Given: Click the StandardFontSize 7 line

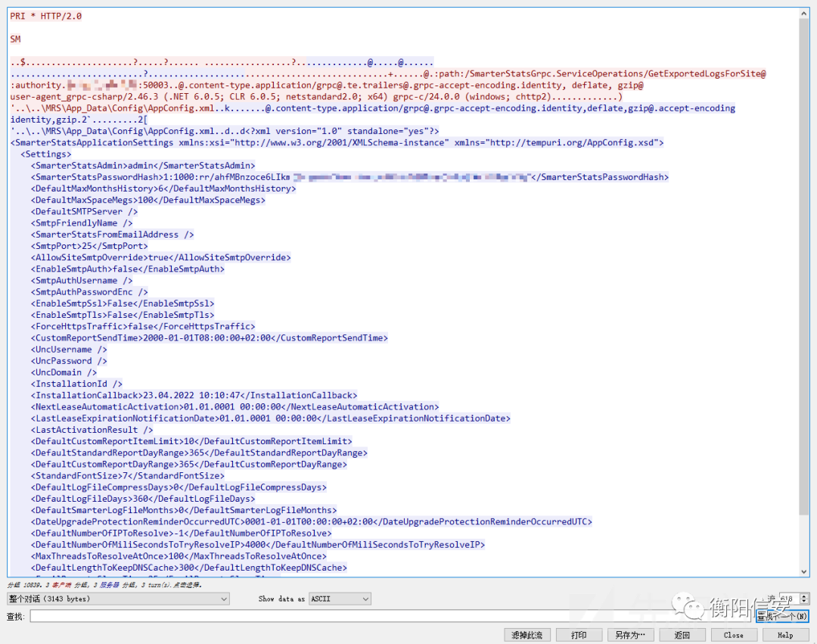Looking at the screenshot, I should [128, 475].
